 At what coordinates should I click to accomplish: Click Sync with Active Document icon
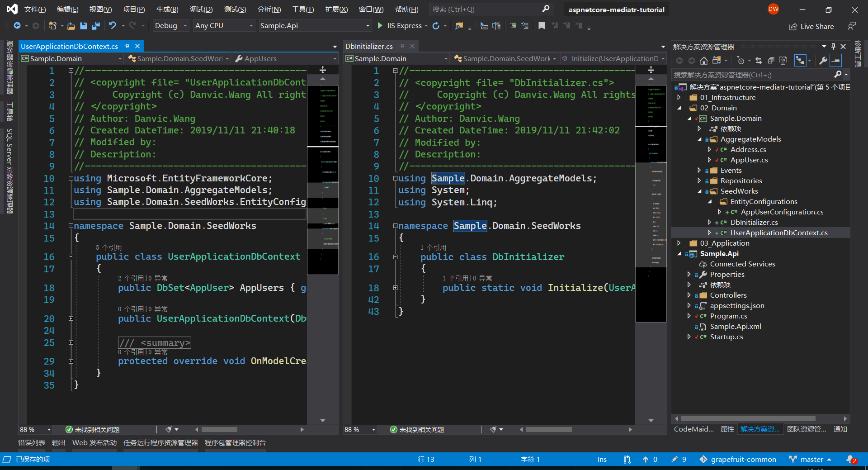pos(759,61)
